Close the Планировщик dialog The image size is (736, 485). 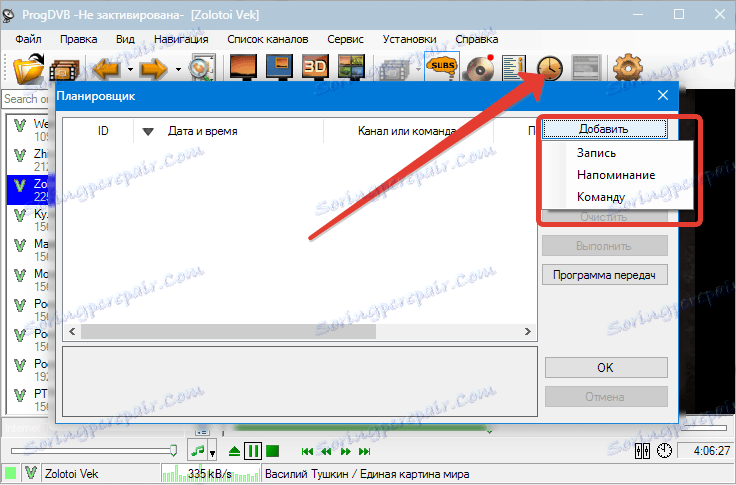(663, 95)
